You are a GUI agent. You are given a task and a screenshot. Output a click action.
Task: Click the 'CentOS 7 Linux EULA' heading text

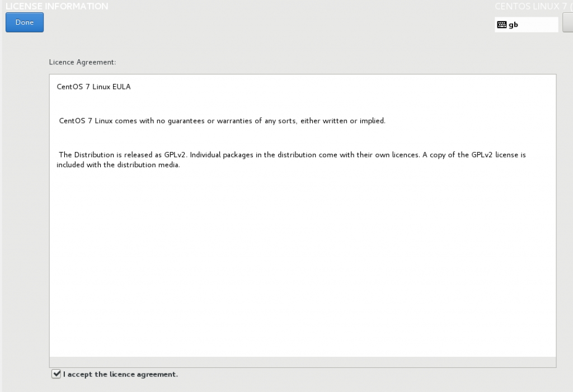93,87
